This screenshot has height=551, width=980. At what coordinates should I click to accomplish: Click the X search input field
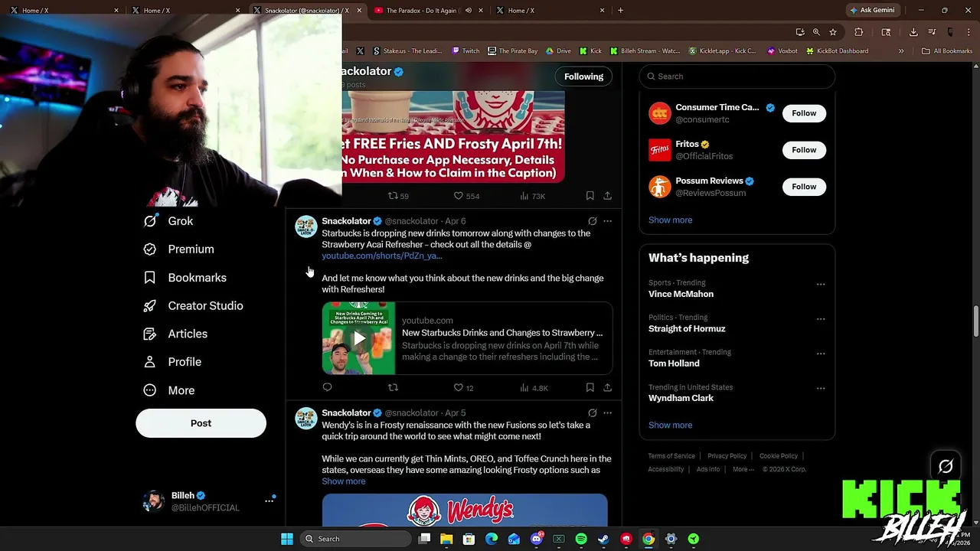click(737, 77)
